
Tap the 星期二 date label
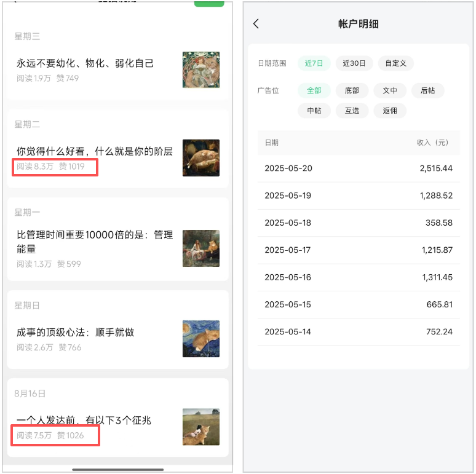point(27,124)
